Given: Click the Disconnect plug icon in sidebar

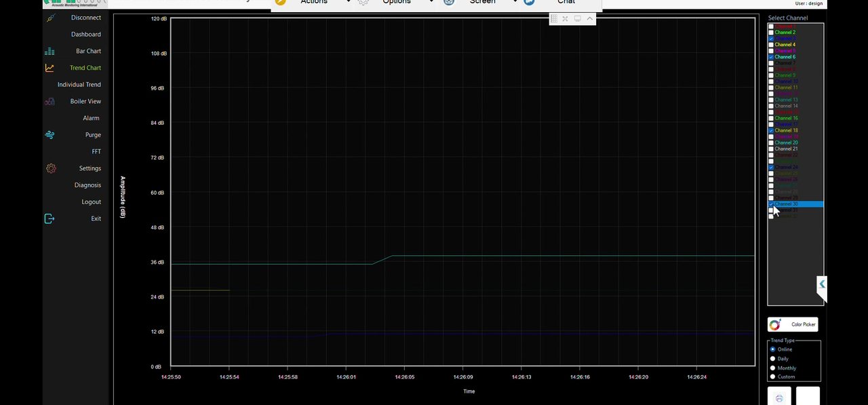Looking at the screenshot, I should tap(51, 18).
